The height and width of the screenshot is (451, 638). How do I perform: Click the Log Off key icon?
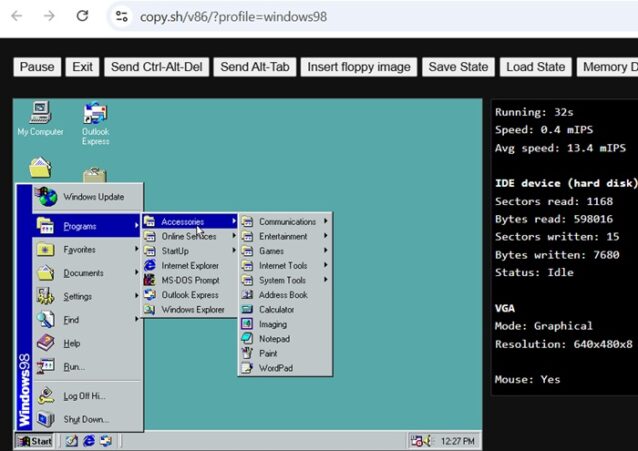[x=45, y=396]
